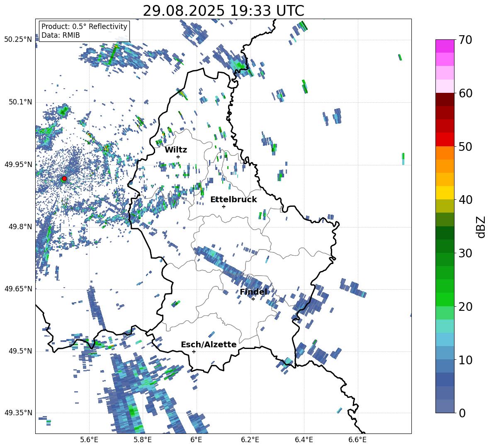Click the turquoise colorbar segment below 20
The height and width of the screenshot is (448, 491).
coord(445,326)
